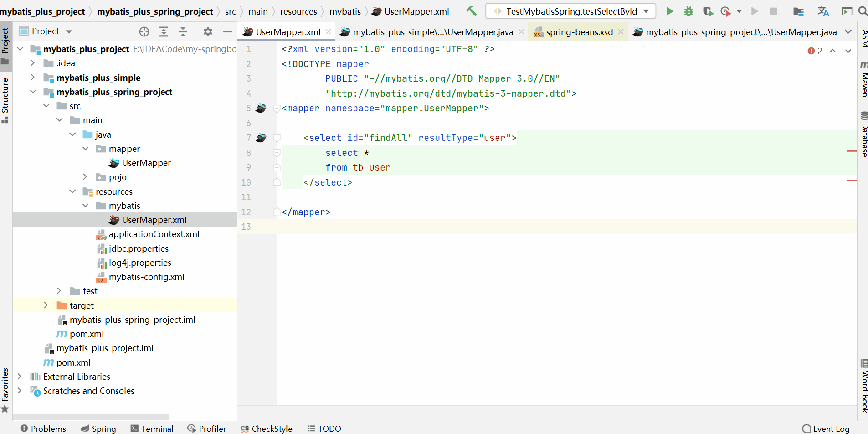Hide the Project panel with the minus icon
Screen dimensions: 868x434
227,31
